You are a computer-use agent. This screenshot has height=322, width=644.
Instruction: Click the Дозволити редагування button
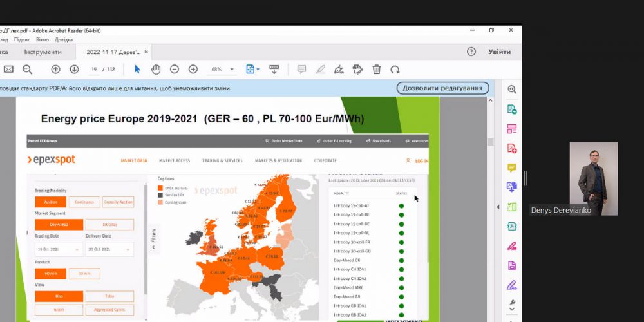[442, 88]
